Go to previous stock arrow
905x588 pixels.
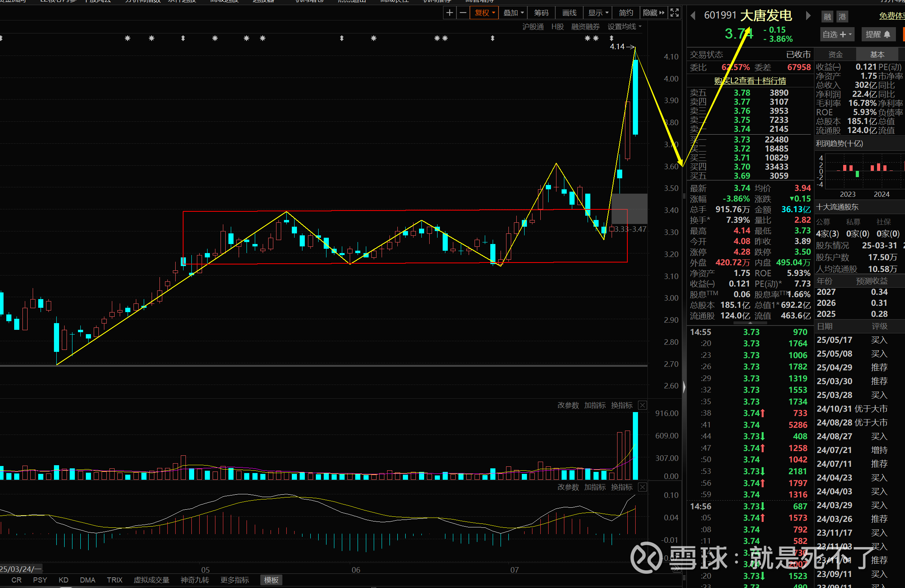coord(693,15)
